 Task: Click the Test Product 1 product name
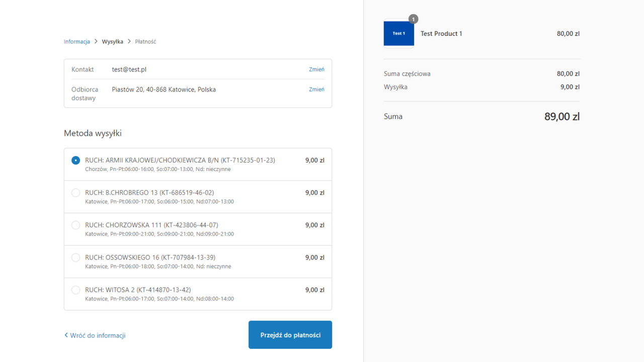(x=441, y=33)
